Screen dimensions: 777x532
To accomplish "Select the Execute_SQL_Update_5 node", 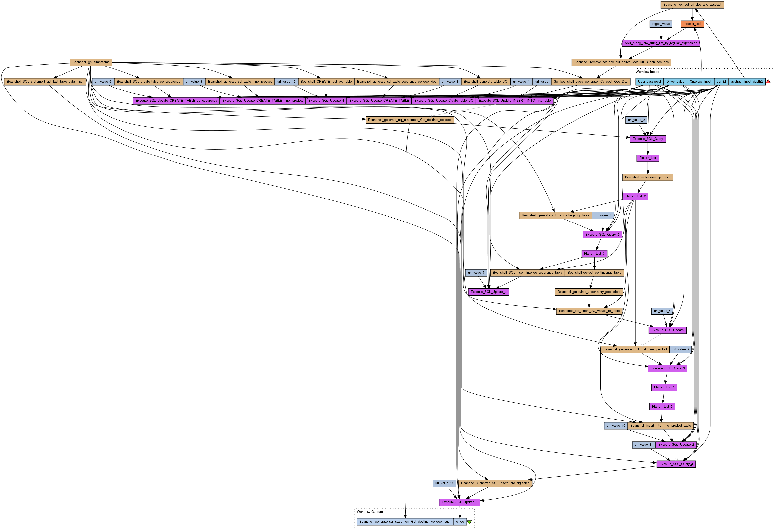I will [459, 502].
